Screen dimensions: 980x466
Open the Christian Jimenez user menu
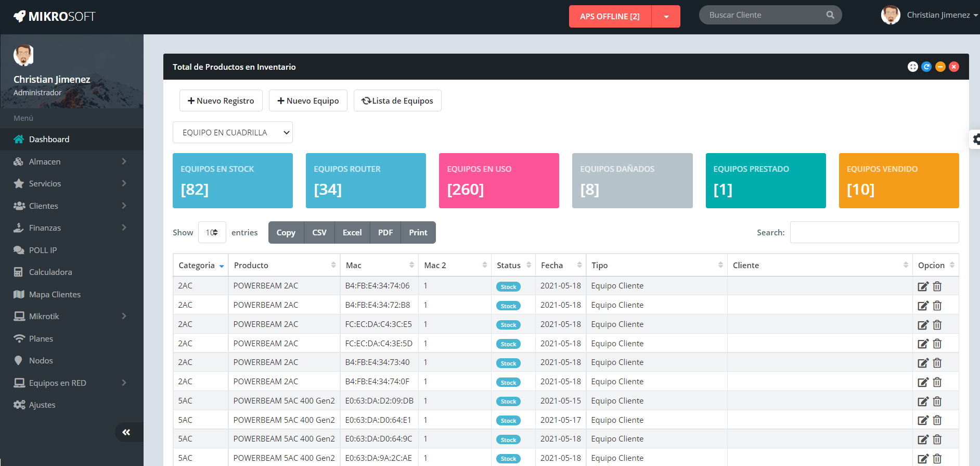[930, 15]
